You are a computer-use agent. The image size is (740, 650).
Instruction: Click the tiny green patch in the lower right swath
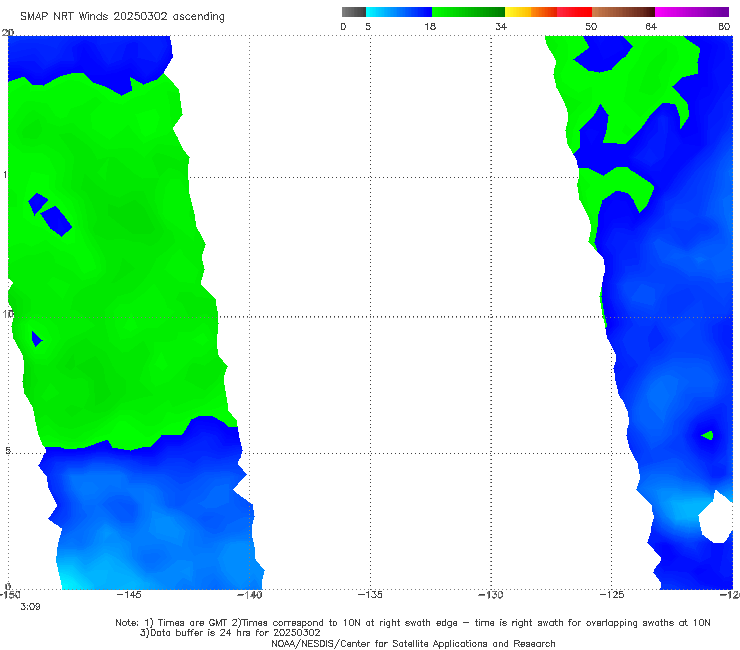707,435
